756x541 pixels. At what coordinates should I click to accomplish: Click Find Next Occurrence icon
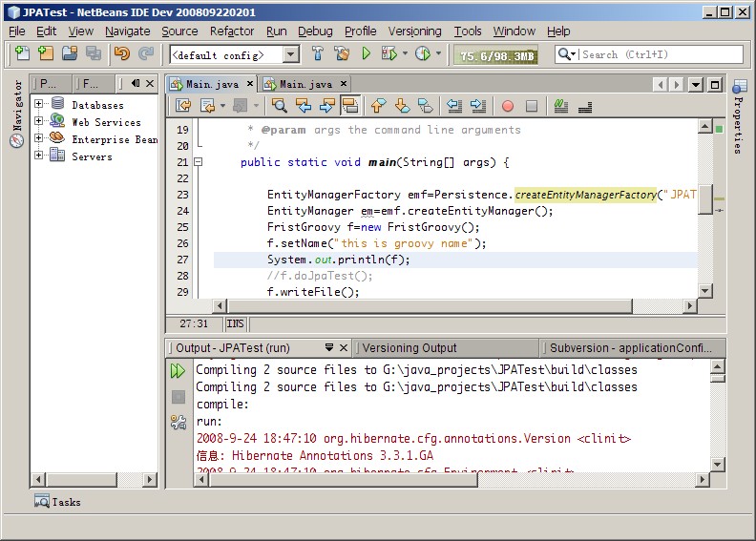pyautogui.click(x=326, y=105)
